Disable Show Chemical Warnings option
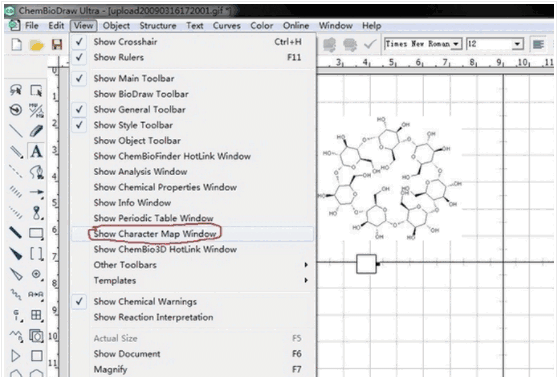 pyautogui.click(x=193, y=302)
